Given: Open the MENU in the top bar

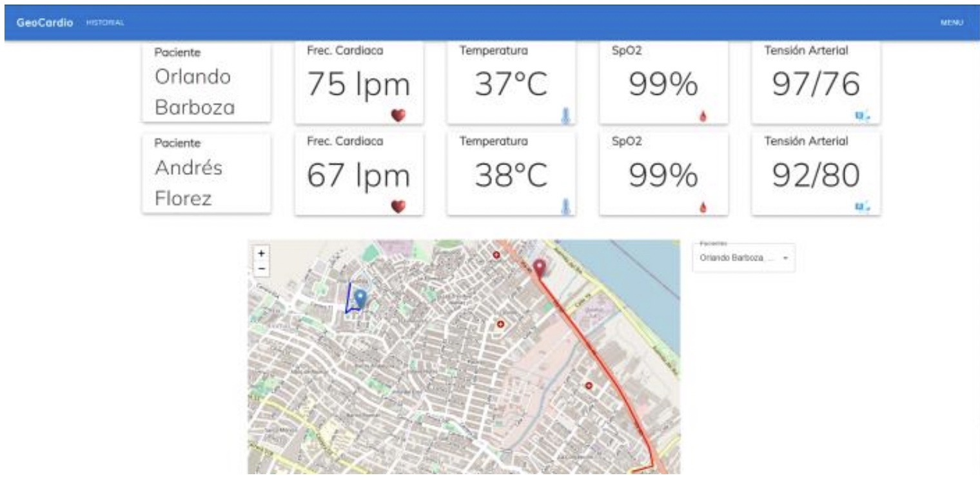Looking at the screenshot, I should click(x=951, y=23).
